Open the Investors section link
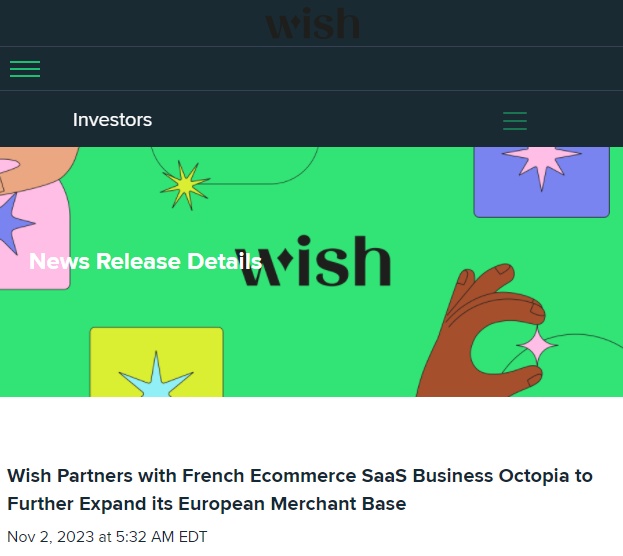 tap(112, 120)
